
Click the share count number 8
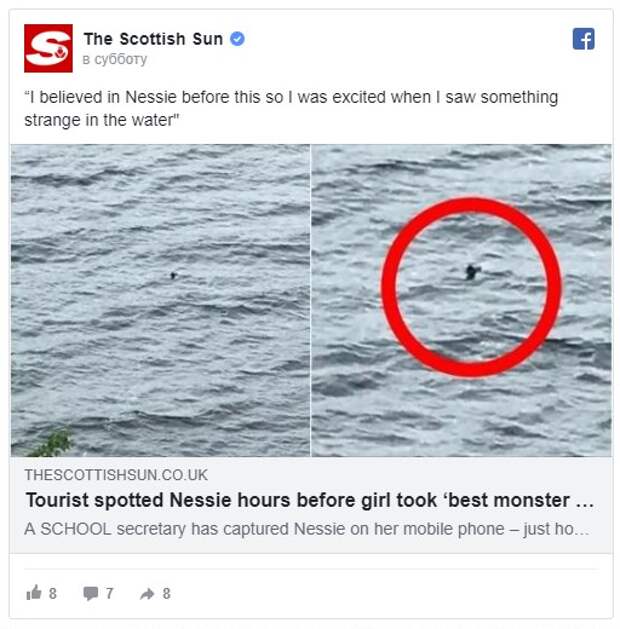coord(166,593)
